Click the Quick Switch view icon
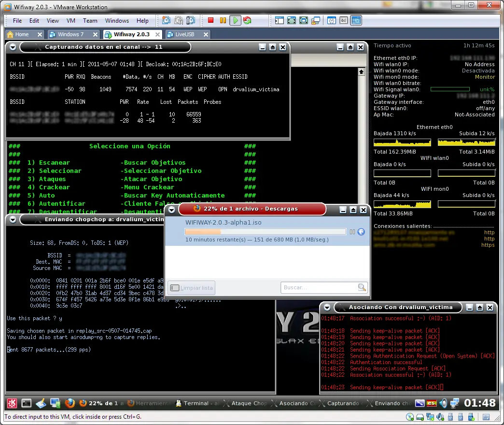The image size is (504, 425). (292, 20)
